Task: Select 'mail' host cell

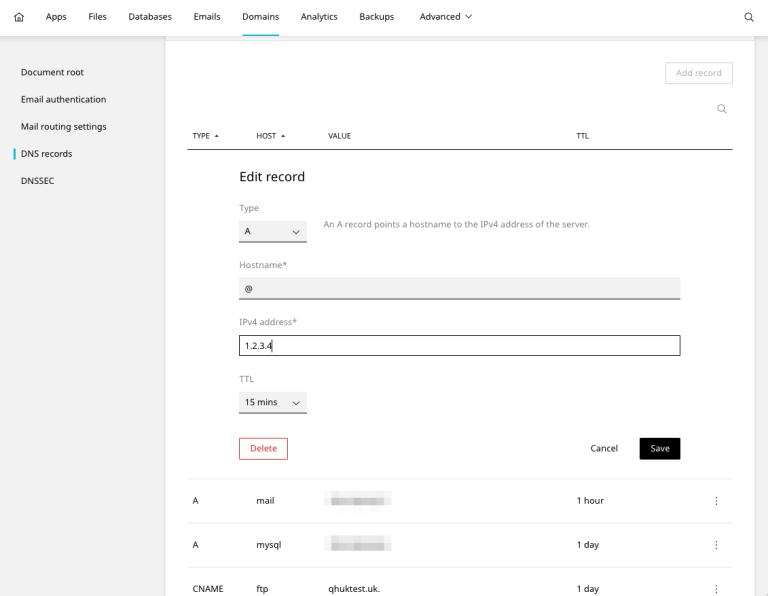Action: pyautogui.click(x=265, y=501)
